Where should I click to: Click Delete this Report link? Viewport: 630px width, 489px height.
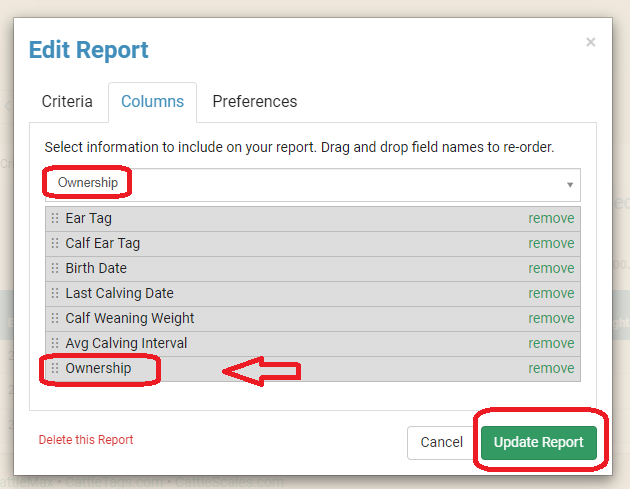click(86, 440)
